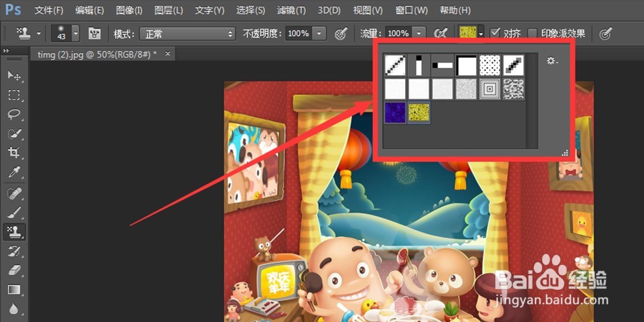Select the Pattern Stamp tool in toolbox
This screenshot has height=322, width=644.
tap(14, 232)
